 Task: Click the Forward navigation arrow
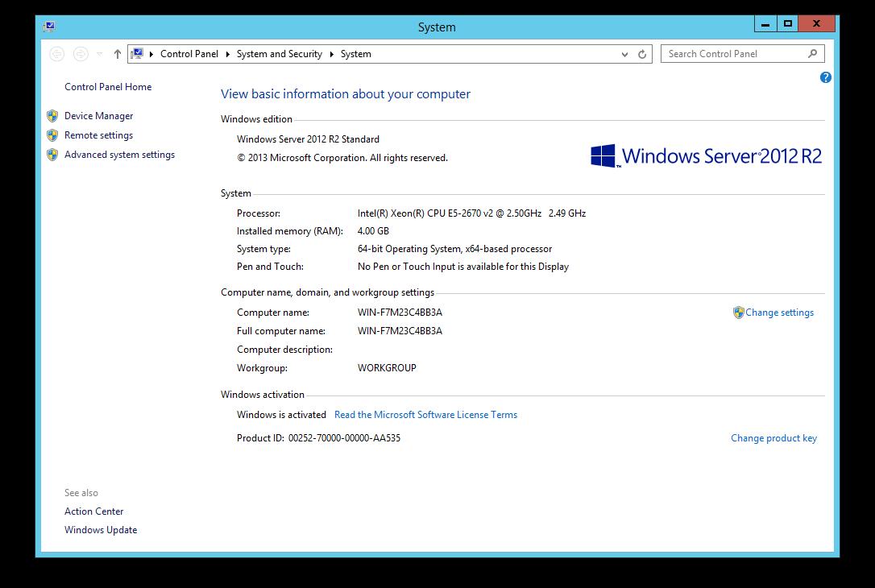pos(81,54)
